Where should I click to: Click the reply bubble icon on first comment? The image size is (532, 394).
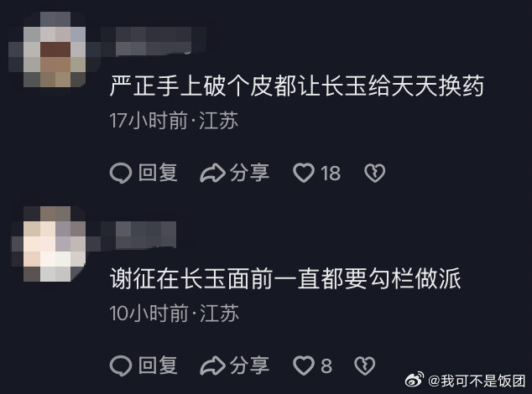pyautogui.click(x=121, y=173)
